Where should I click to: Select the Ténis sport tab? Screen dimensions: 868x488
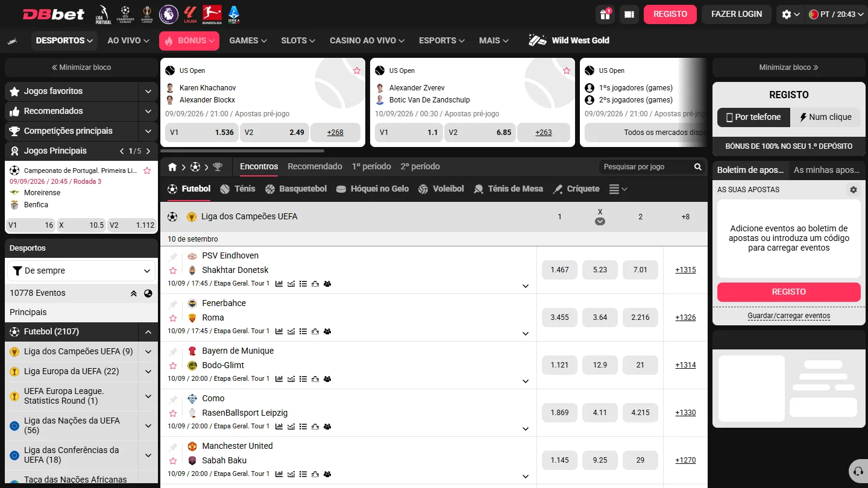point(237,189)
